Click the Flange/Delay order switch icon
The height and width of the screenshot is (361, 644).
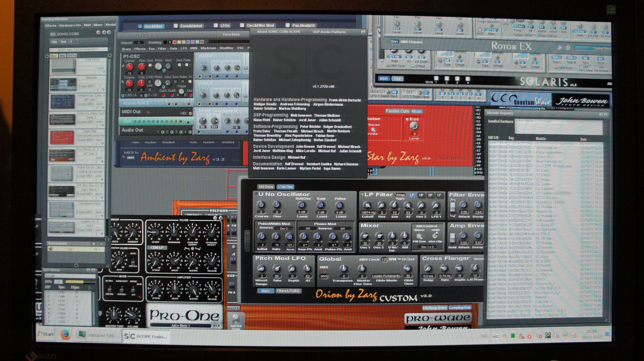pyautogui.click(x=535, y=35)
